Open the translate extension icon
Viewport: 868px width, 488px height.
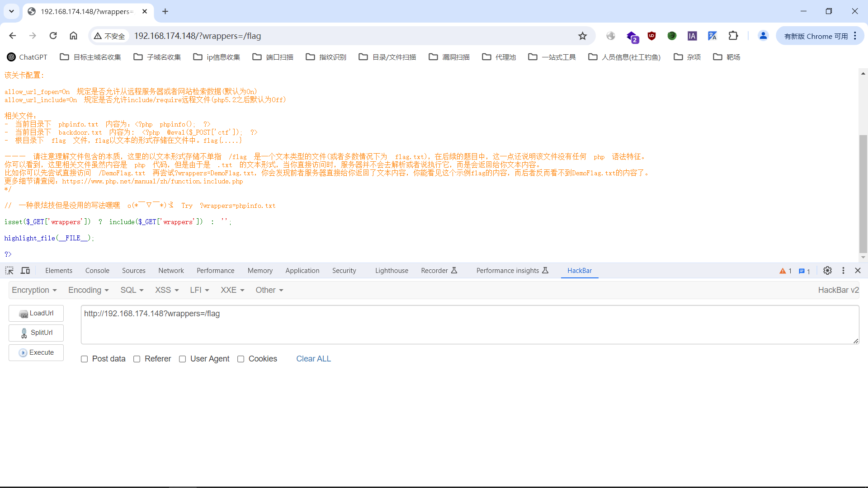(x=712, y=36)
